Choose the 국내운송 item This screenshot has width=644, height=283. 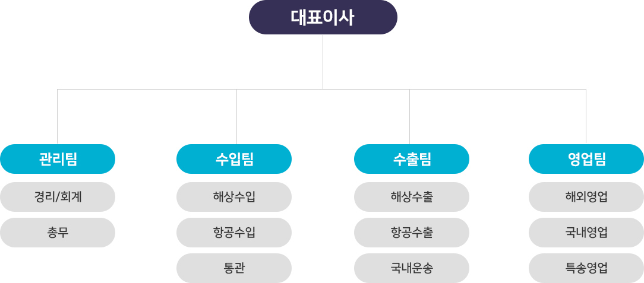click(x=412, y=268)
